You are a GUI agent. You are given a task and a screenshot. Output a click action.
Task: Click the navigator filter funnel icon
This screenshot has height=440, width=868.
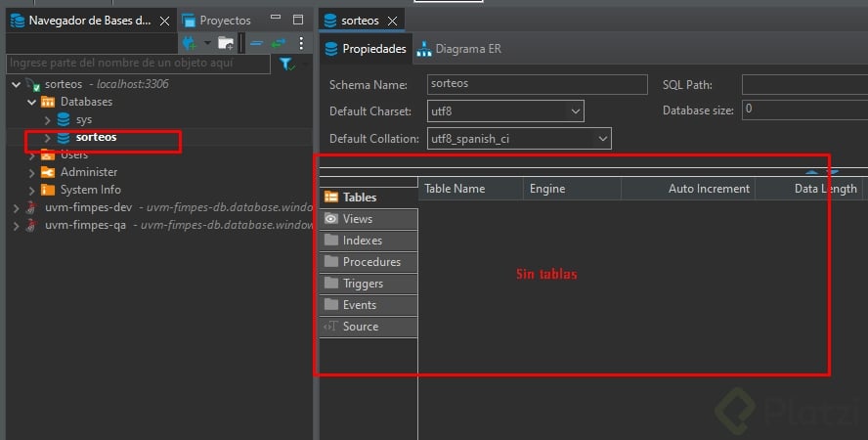coord(286,64)
